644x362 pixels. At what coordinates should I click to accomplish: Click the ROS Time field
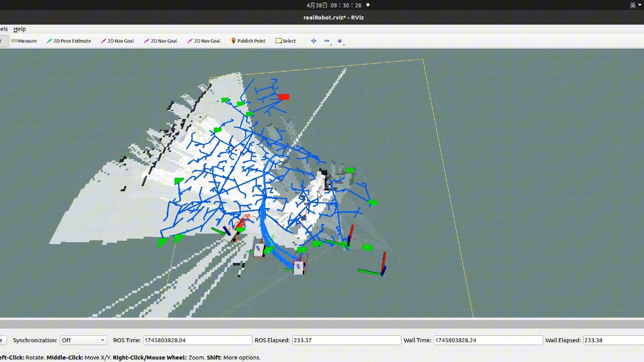pyautogui.click(x=198, y=340)
